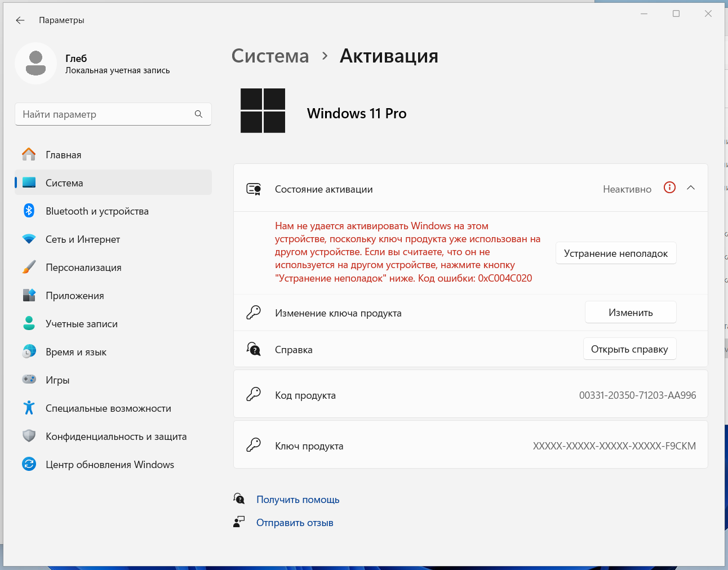Collapse Состояние активации section chevron
The image size is (728, 570).
[x=691, y=188]
